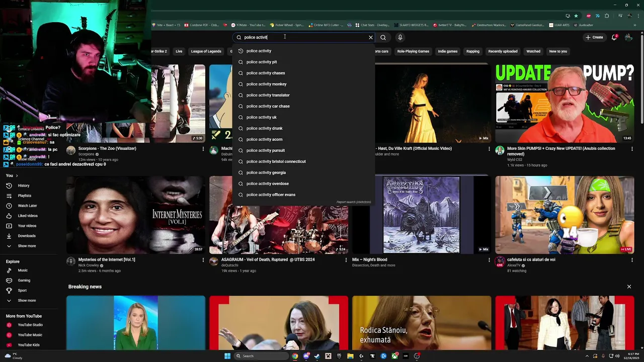Select suggestion "police activity car chase"
The height and width of the screenshot is (362, 644).
coord(304,106)
